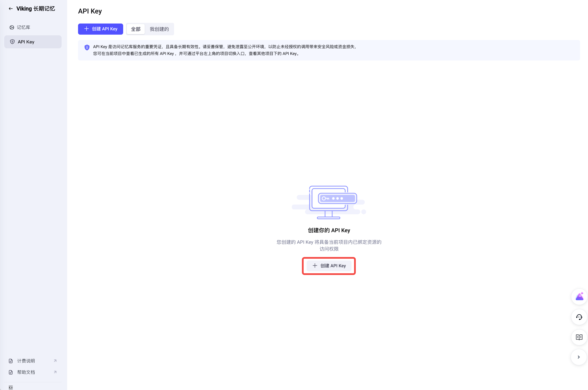Viewport: 588px width, 390px height.
Task: Open the customer support headset icon
Action: [x=579, y=317]
